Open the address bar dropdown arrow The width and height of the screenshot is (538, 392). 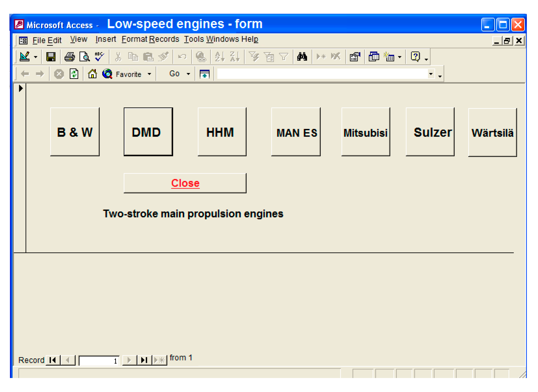431,74
